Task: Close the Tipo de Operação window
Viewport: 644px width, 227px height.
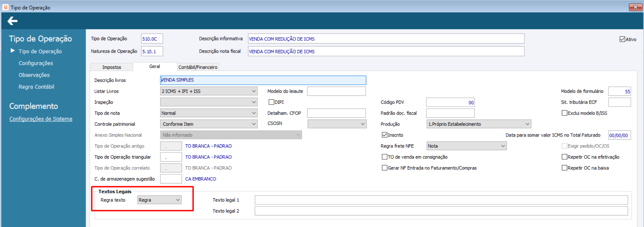Action: tap(635, 7)
